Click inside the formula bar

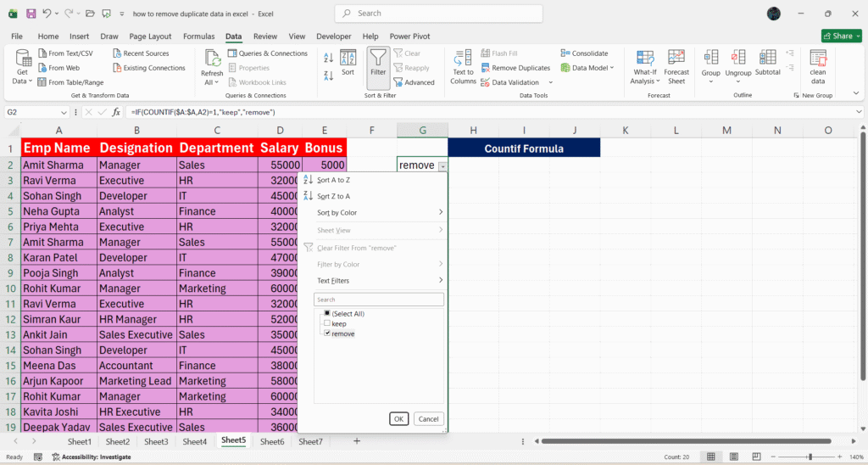point(491,112)
